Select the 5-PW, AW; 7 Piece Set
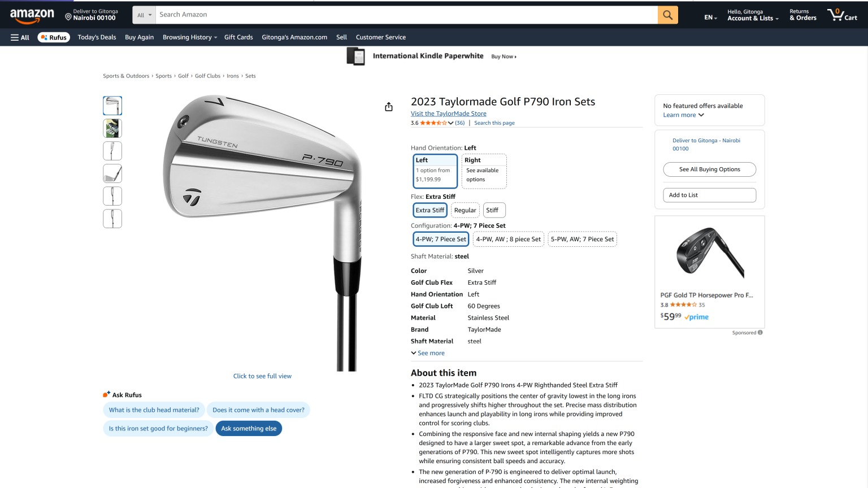Screen dimensions: 868x488 pos(582,239)
